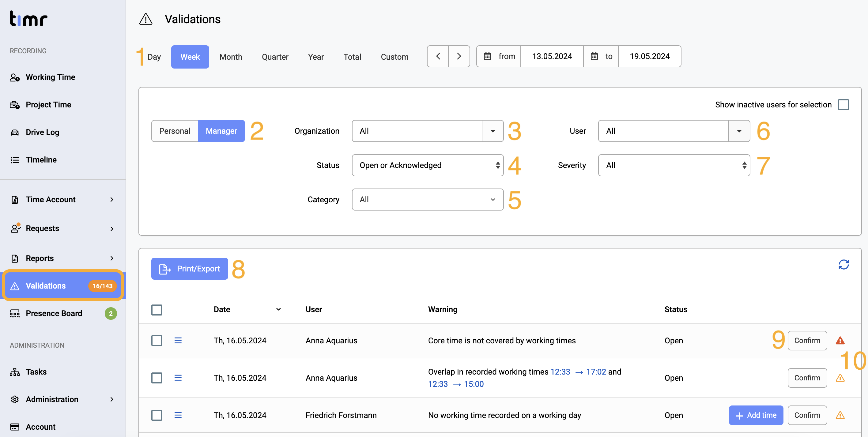Viewport: 868px width, 437px height.
Task: Click the Administration gear icon
Action: coord(15,399)
